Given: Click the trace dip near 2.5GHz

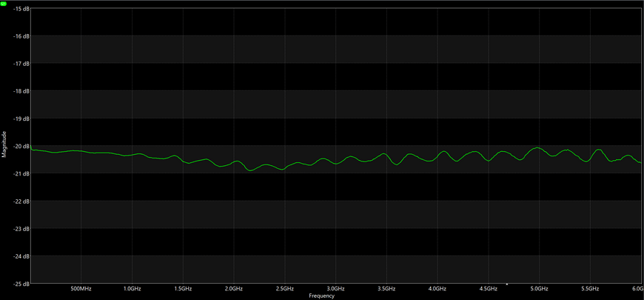Looking at the screenshot, I should 282,170.
